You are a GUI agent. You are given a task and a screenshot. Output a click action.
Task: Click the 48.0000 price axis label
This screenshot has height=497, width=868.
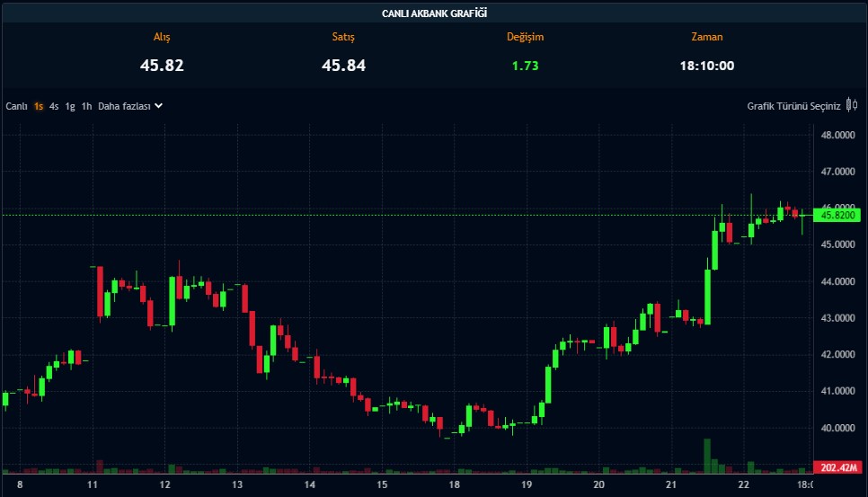pos(837,135)
